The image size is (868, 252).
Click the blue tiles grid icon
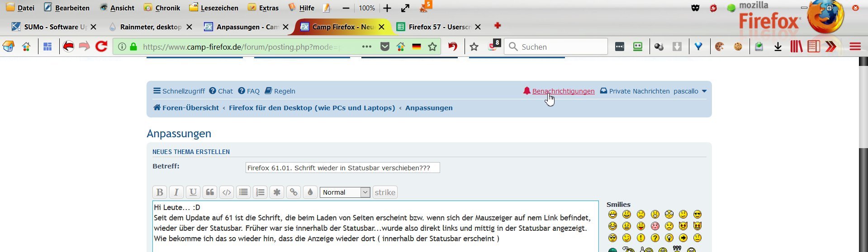(x=47, y=47)
